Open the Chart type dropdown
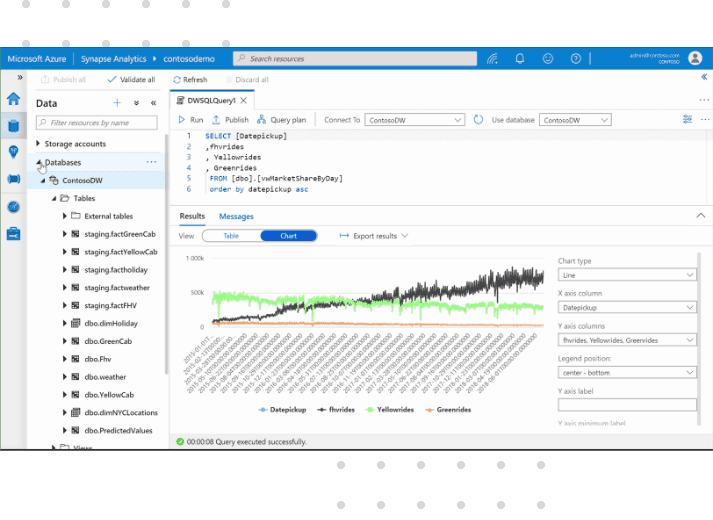The width and height of the screenshot is (713, 520). click(627, 275)
